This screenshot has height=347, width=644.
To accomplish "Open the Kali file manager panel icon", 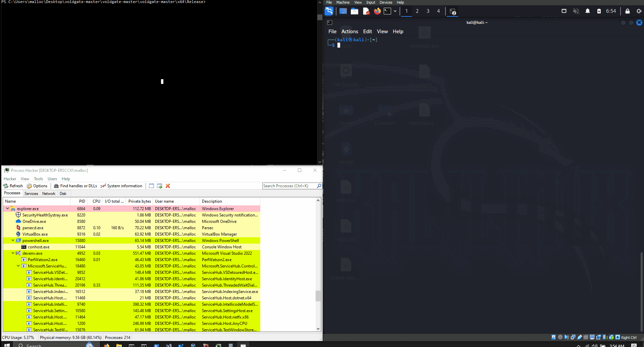I will coord(355,11).
